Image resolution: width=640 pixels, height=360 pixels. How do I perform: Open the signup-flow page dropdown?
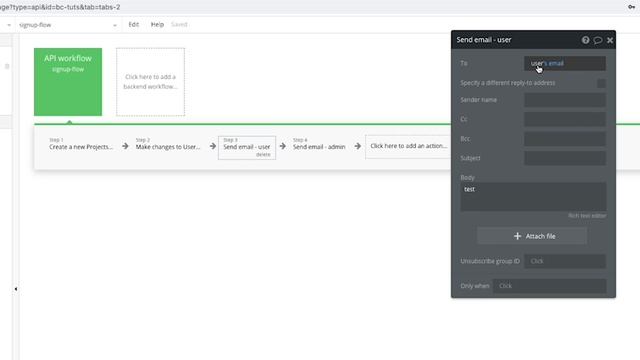68,25
